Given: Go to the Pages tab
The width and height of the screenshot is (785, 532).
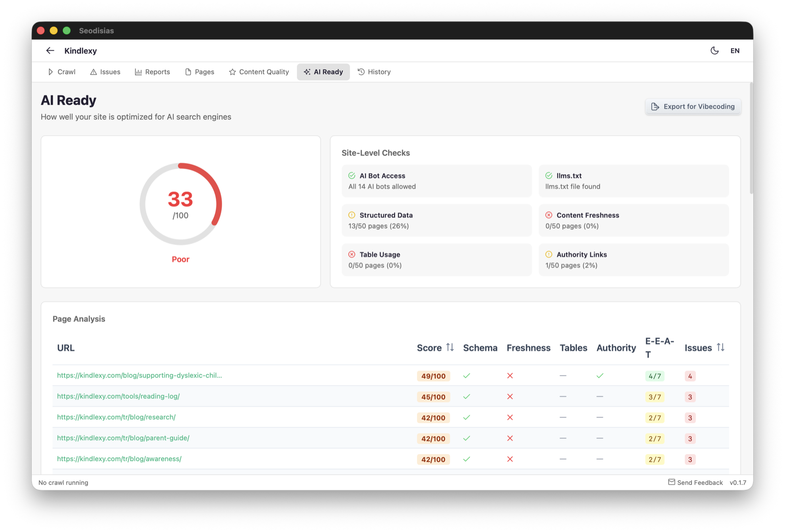Looking at the screenshot, I should click(x=199, y=72).
